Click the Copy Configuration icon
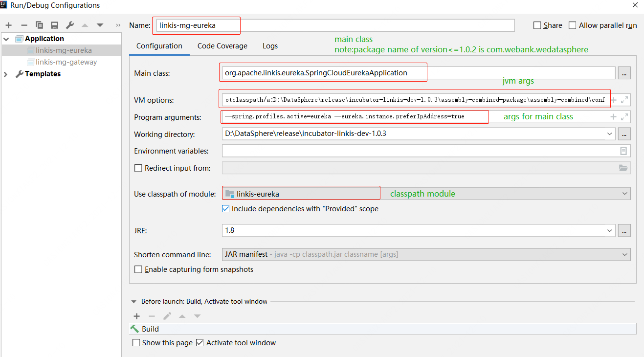The image size is (644, 357). (x=39, y=25)
